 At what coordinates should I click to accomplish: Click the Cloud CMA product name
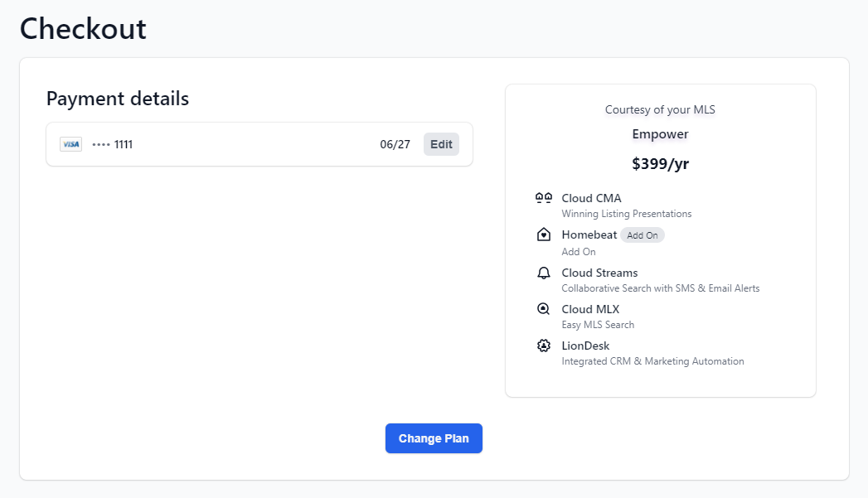[591, 197]
